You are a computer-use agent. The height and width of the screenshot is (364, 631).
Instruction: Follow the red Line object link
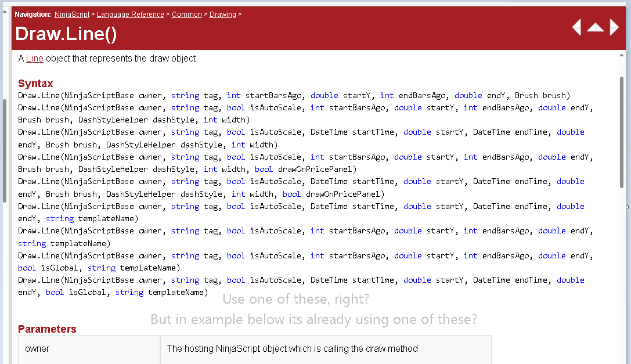pyautogui.click(x=35, y=59)
